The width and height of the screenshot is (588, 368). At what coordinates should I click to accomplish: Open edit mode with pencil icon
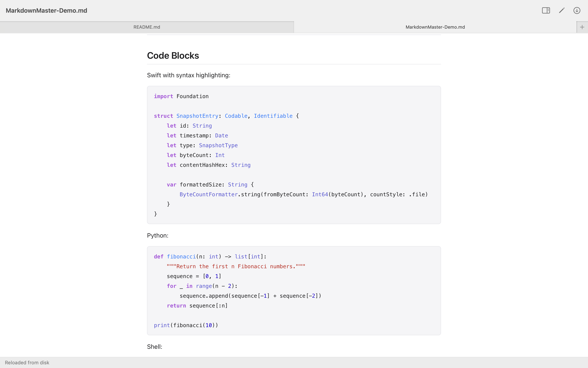(x=561, y=10)
